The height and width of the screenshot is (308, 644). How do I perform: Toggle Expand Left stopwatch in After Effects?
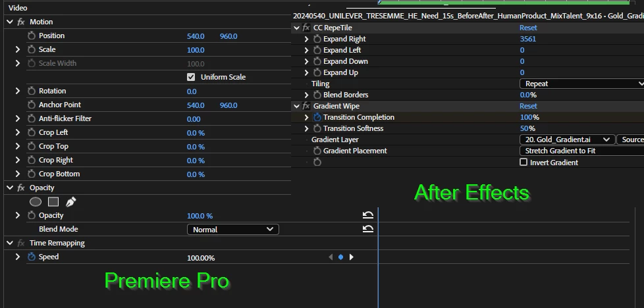pos(317,50)
